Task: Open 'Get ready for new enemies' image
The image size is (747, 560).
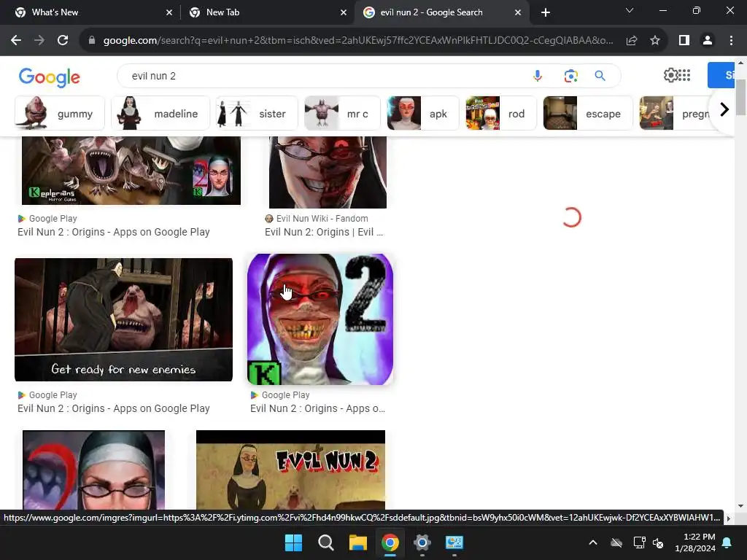Action: point(124,319)
